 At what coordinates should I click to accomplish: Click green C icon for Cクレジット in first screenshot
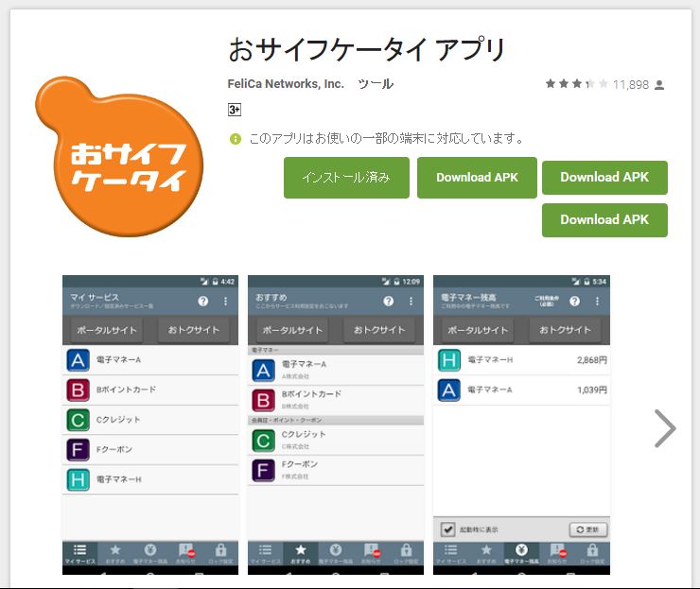coord(78,420)
